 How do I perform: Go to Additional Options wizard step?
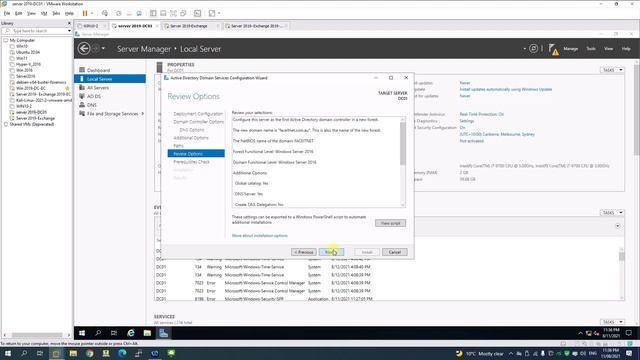tap(191, 138)
